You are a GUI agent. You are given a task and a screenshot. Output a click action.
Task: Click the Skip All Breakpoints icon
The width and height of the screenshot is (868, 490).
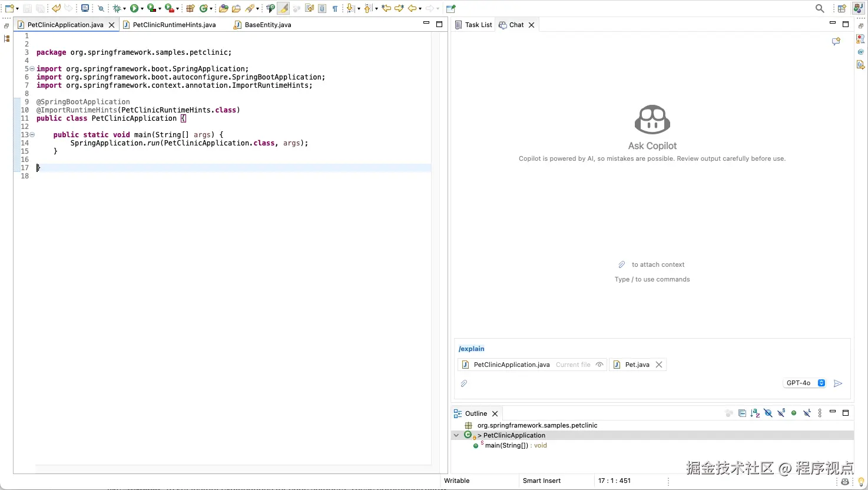pos(101,9)
